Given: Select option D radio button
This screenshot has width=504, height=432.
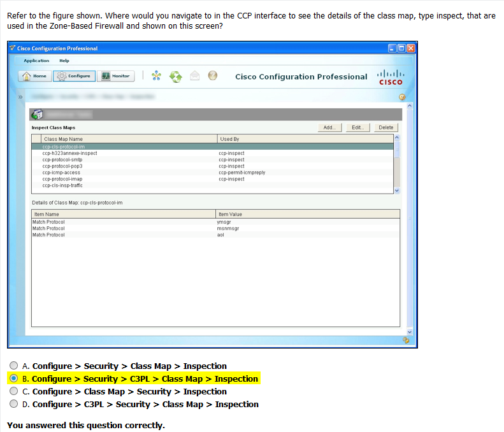Looking at the screenshot, I should 13,404.
